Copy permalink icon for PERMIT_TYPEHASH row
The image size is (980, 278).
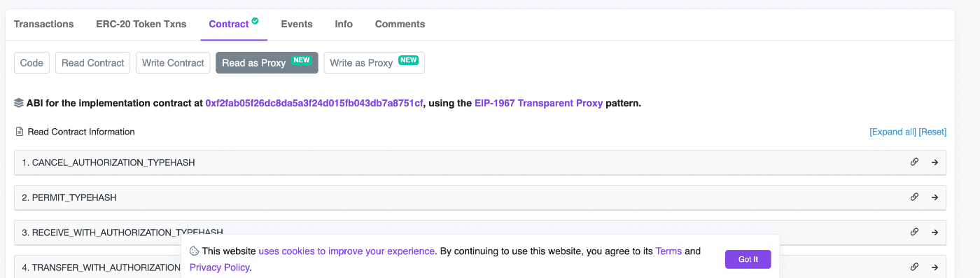(x=914, y=197)
